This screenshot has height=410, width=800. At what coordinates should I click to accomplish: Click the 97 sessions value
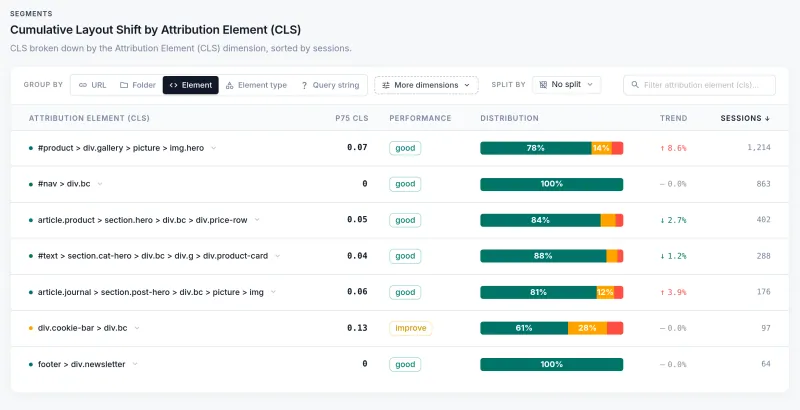tap(766, 328)
